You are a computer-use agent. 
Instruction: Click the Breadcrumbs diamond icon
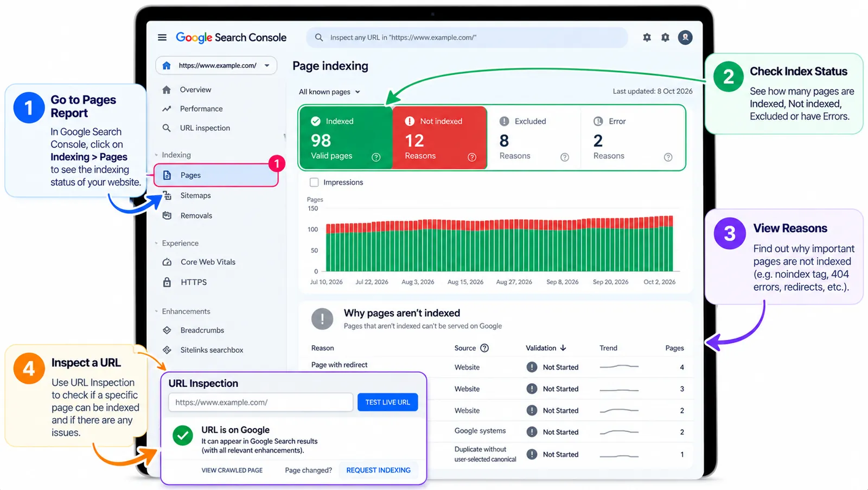point(167,330)
